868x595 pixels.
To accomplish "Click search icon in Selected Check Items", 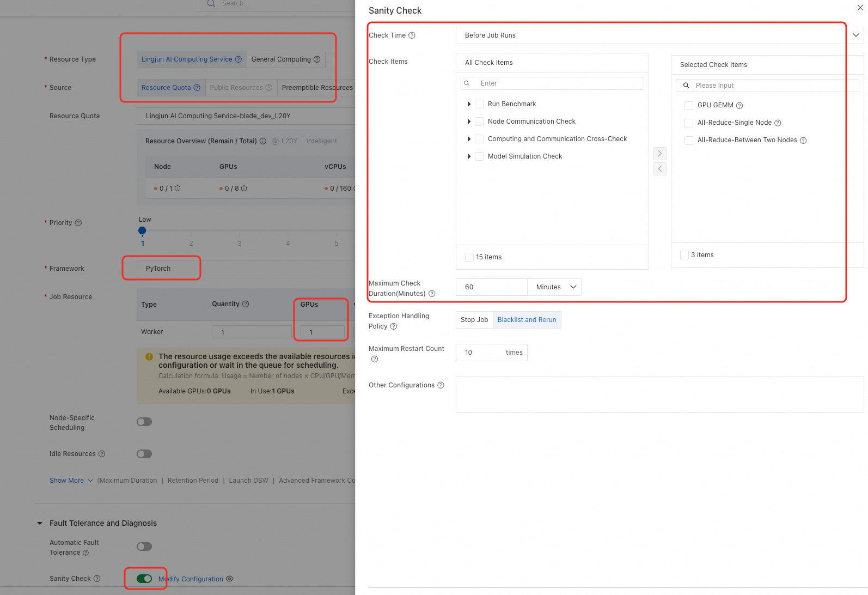I will pyautogui.click(x=686, y=86).
